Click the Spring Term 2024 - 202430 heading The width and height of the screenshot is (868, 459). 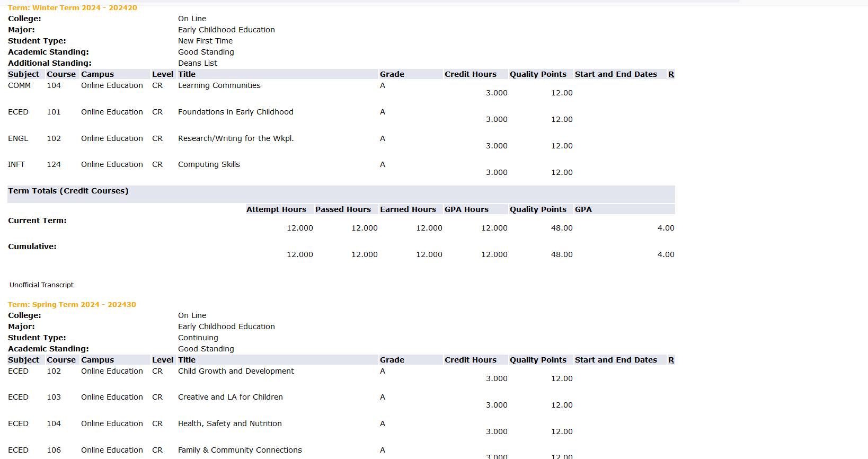coord(72,305)
